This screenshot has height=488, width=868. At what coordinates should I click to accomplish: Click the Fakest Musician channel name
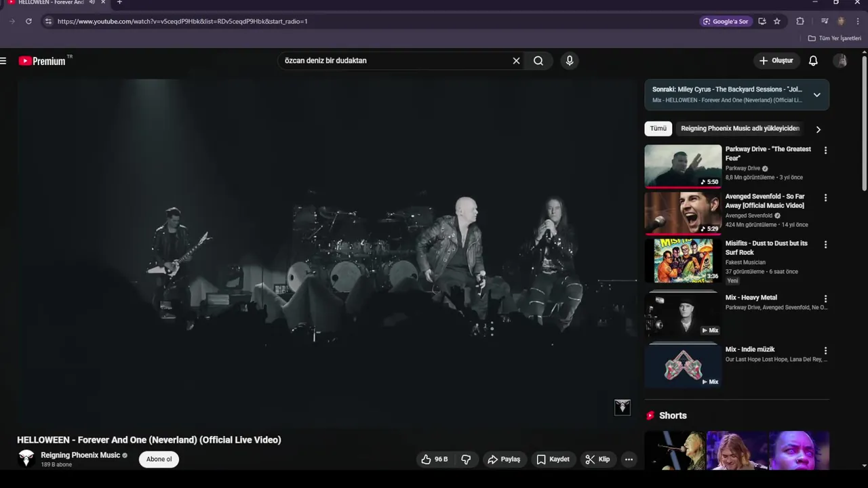click(x=745, y=262)
